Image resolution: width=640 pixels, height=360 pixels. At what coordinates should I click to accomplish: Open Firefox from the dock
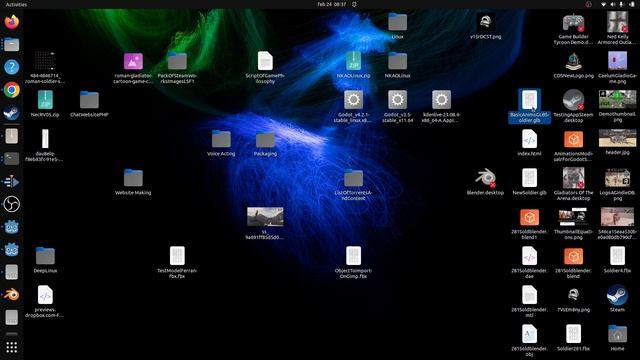click(11, 21)
